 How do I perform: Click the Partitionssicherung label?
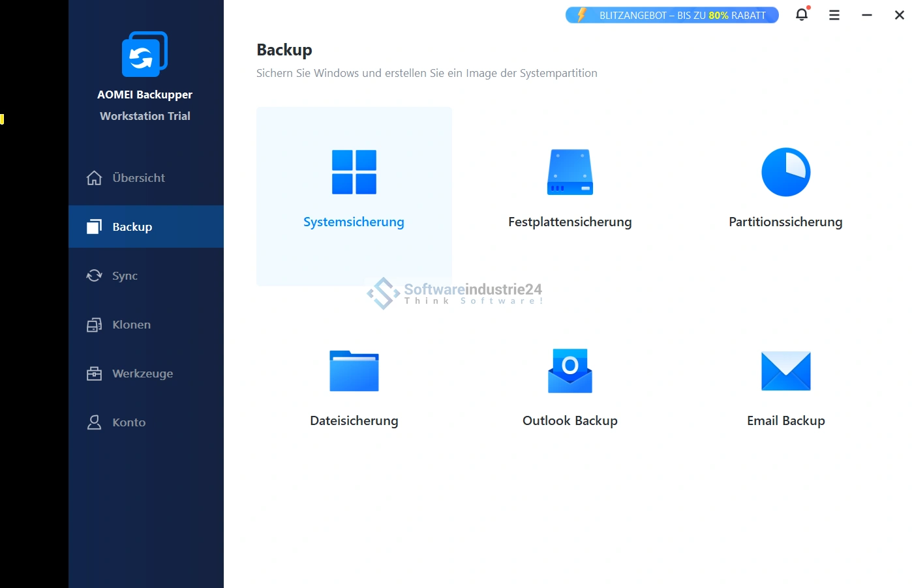785,222
